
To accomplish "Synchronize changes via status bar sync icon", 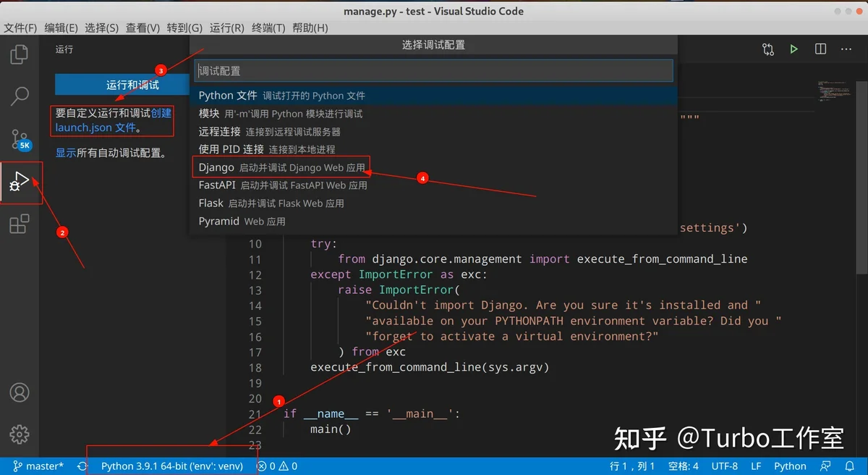I will 82,466.
